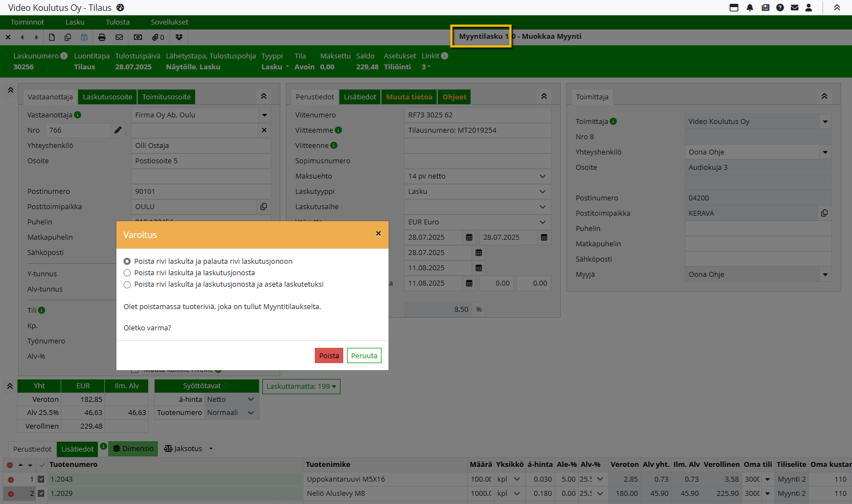
Task: Open the Myyjä dropdown with Oona Ohje
Action: pyautogui.click(x=758, y=275)
